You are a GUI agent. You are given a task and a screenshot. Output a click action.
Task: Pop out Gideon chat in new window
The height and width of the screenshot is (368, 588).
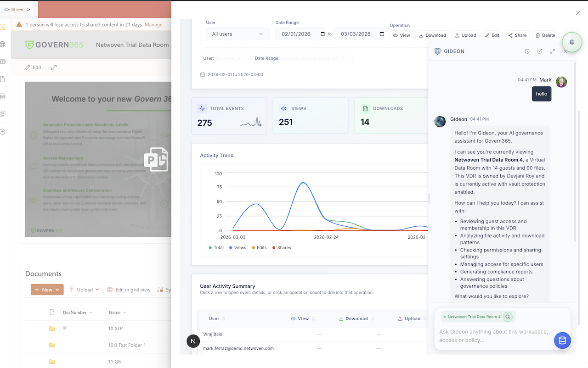tap(540, 51)
